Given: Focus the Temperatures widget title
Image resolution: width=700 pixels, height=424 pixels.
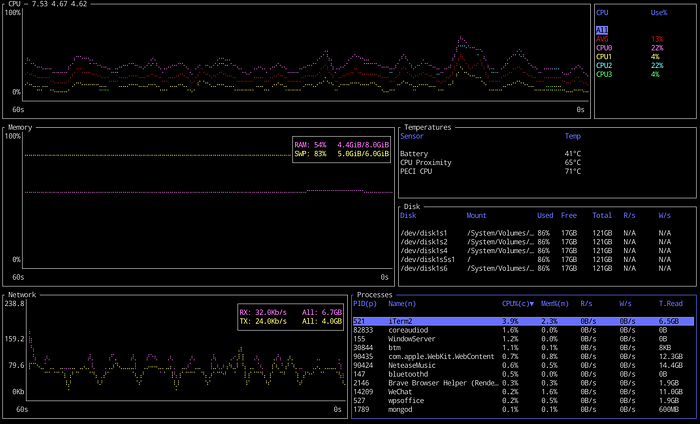Looking at the screenshot, I should [x=428, y=128].
